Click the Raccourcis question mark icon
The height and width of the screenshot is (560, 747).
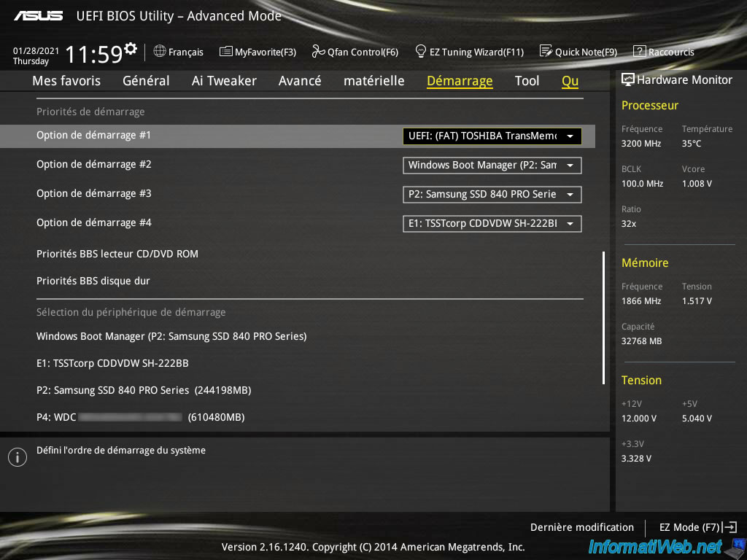point(639,51)
